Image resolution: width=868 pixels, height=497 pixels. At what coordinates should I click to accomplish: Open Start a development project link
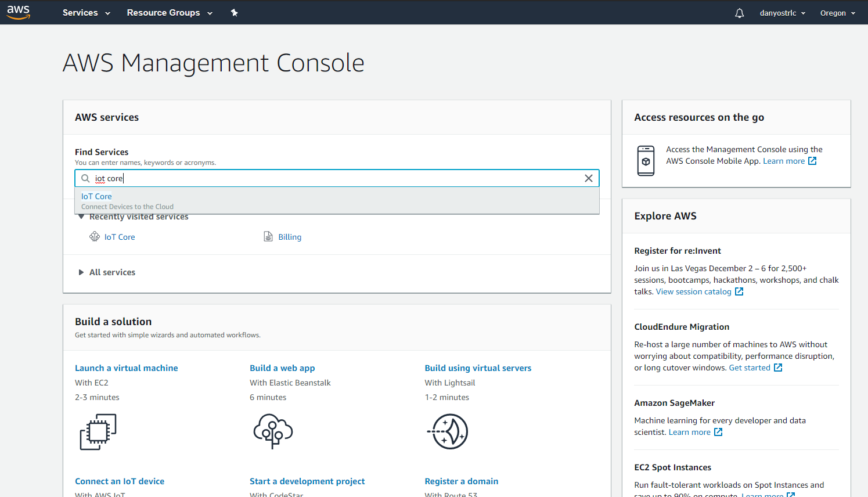[x=307, y=481]
